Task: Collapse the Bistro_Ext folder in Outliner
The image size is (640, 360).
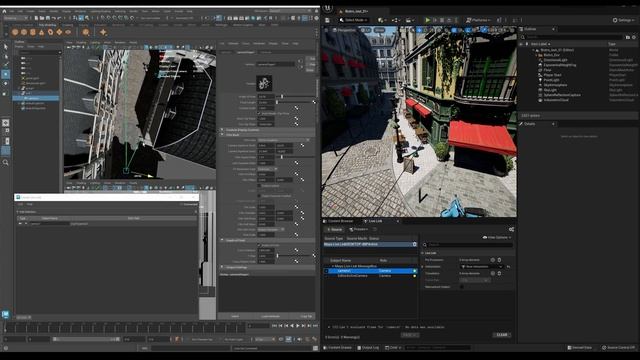Action: 536,55
